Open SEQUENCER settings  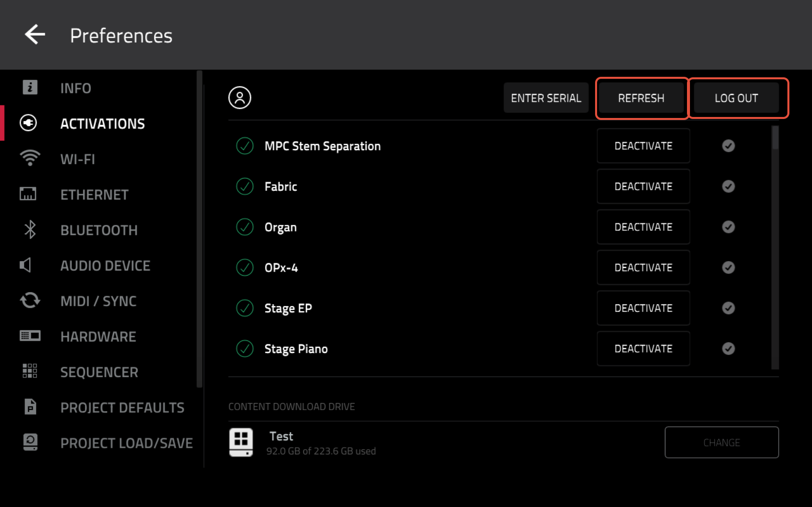coord(99,372)
